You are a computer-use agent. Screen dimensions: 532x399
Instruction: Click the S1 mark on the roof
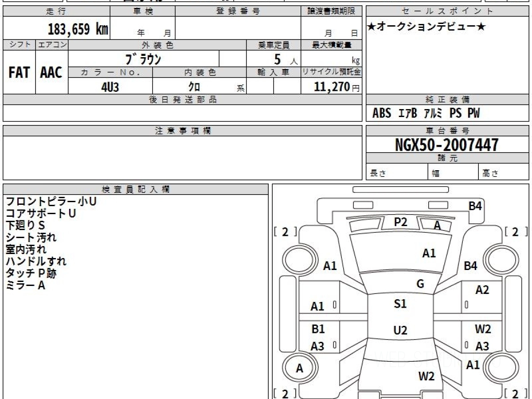pos(400,304)
